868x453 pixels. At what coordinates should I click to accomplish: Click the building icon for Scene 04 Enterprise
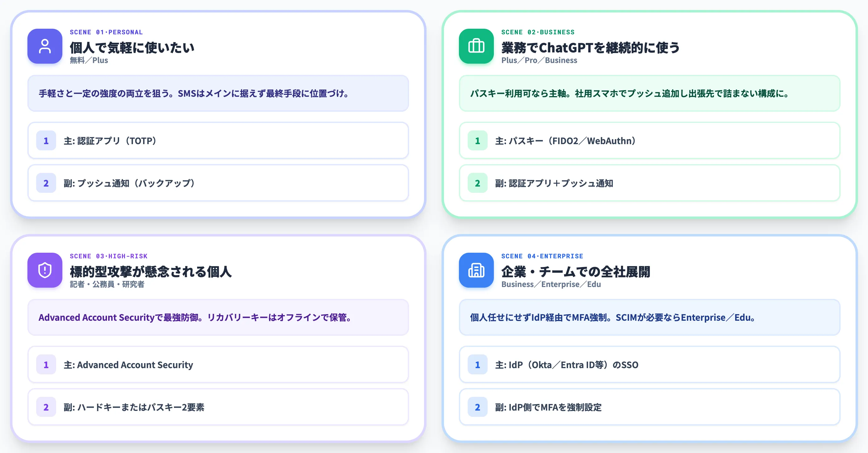(476, 270)
